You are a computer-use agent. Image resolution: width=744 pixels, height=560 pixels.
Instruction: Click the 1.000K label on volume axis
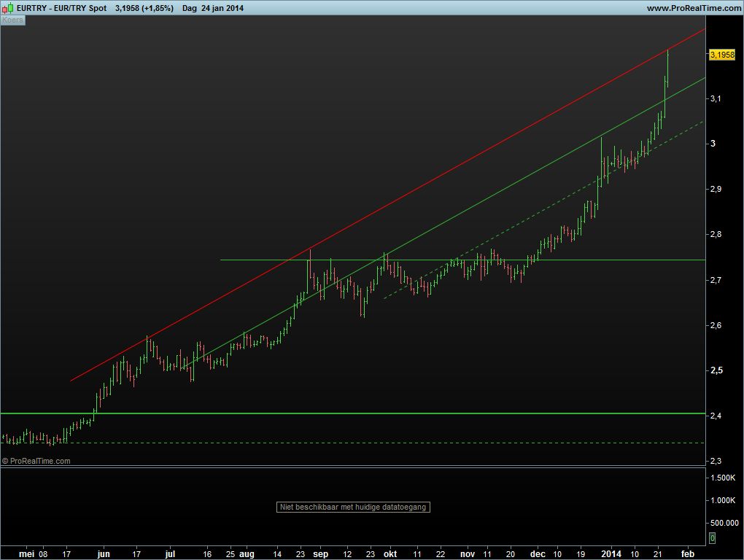tap(721, 500)
